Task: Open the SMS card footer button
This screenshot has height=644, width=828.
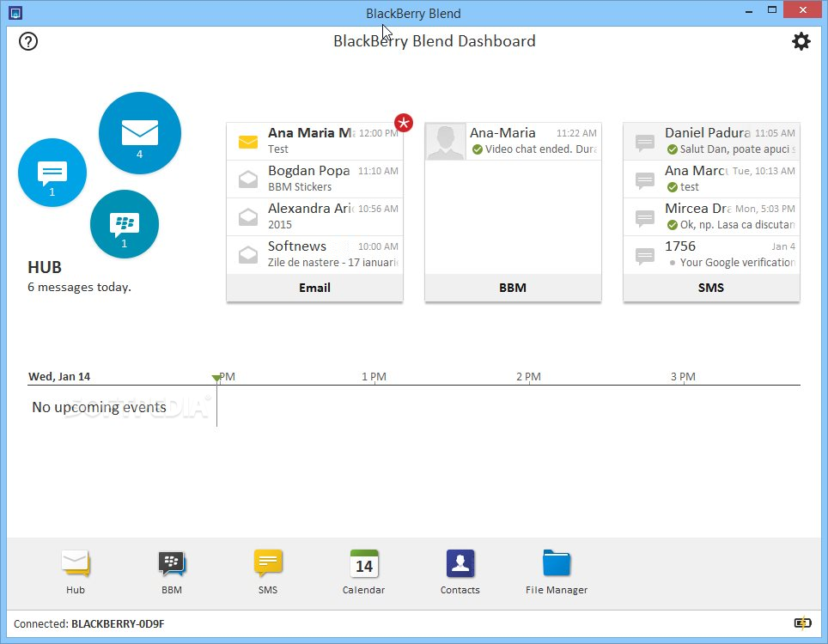Action: pyautogui.click(x=711, y=288)
